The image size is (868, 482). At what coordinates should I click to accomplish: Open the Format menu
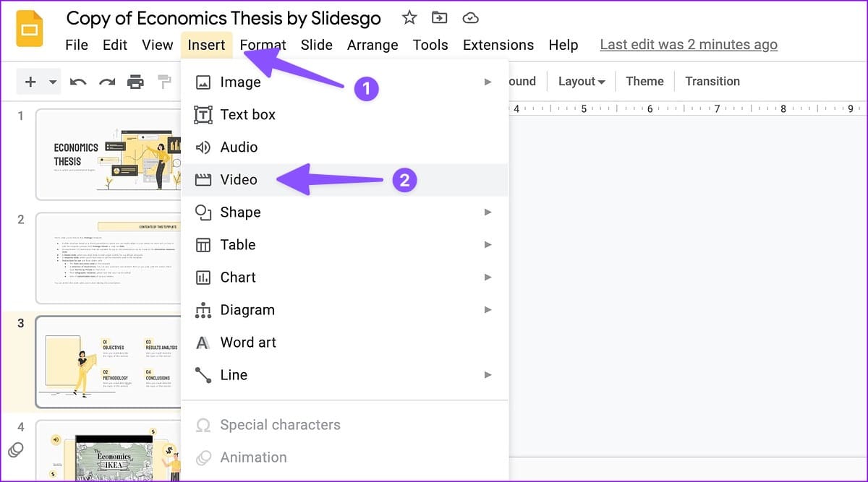[x=263, y=45]
